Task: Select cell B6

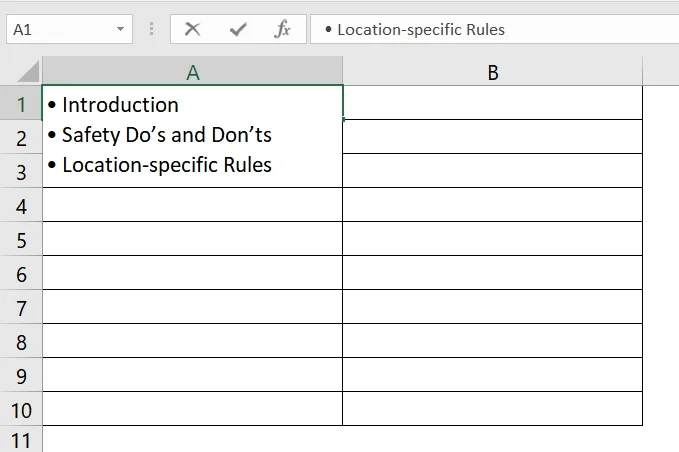Action: [x=493, y=272]
